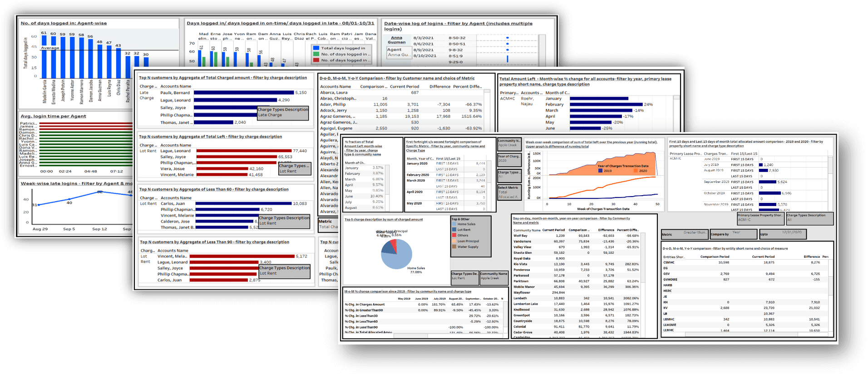Click Entities Shor.. column header
Image resolution: width=868 pixels, height=374 pixels.
click(674, 257)
